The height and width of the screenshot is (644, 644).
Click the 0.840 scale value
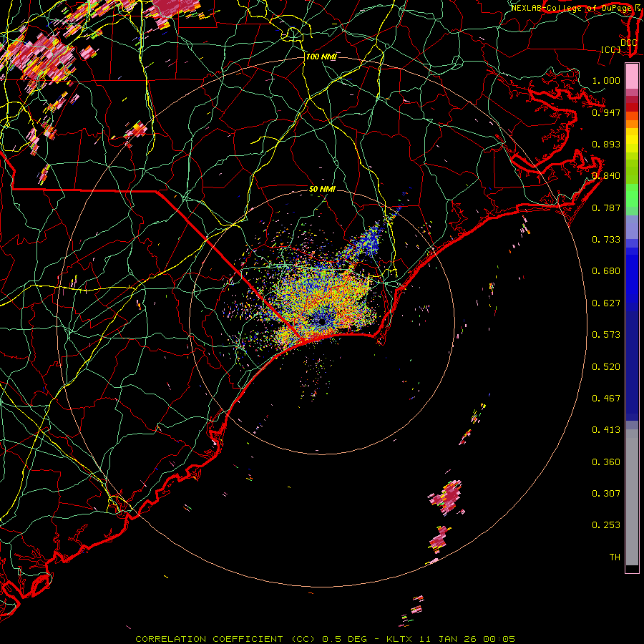606,176
